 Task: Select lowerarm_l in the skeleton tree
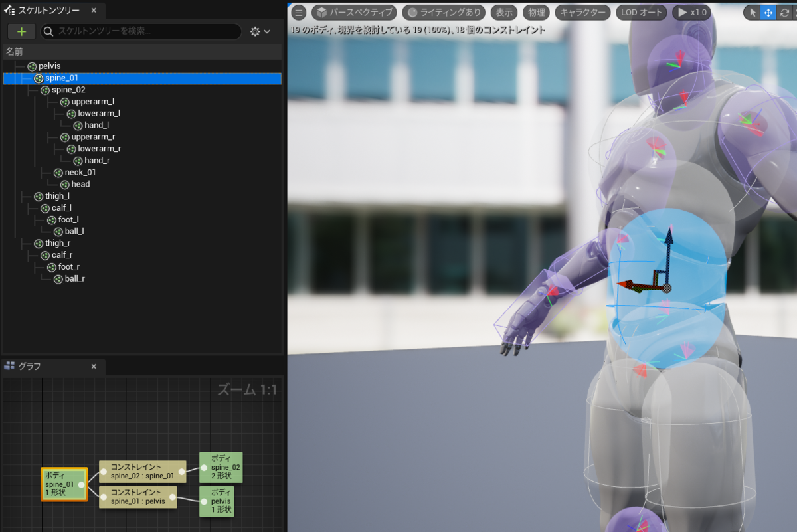[99, 114]
